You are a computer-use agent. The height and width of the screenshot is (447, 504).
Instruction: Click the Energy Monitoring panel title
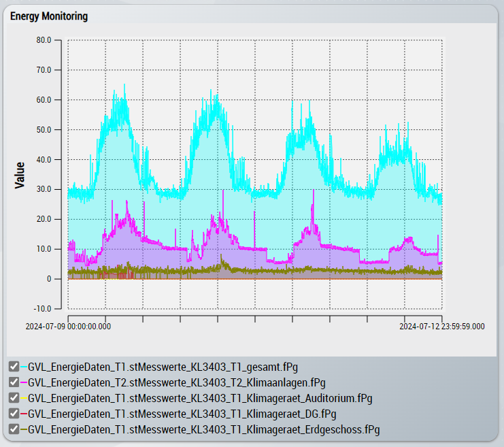pos(48,16)
